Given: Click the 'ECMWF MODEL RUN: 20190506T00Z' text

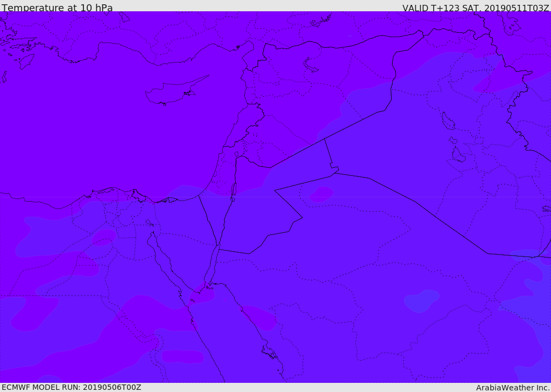Looking at the screenshot, I should coord(72,387).
